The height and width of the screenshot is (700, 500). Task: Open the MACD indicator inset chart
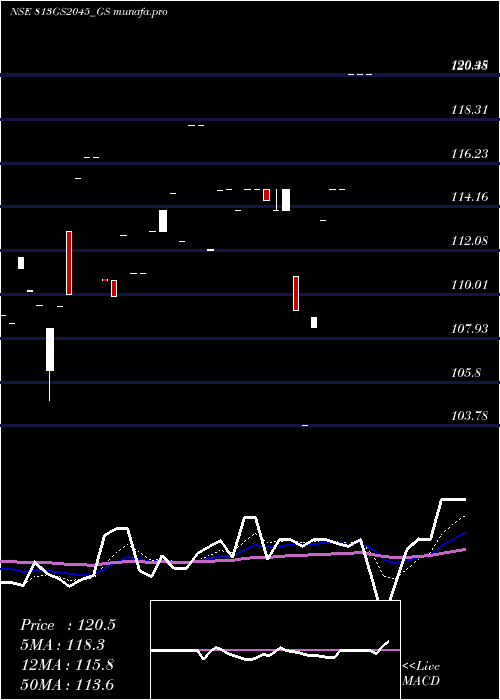[x=275, y=650]
